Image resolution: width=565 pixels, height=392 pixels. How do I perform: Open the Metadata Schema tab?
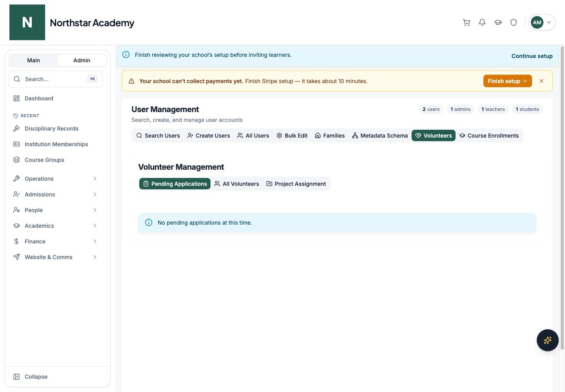click(x=380, y=136)
